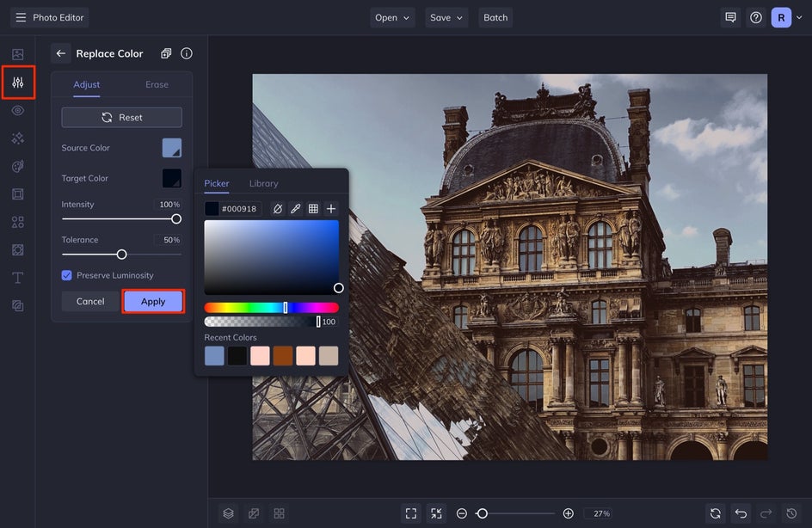Open the Batch tool
The image size is (812, 528).
click(495, 17)
